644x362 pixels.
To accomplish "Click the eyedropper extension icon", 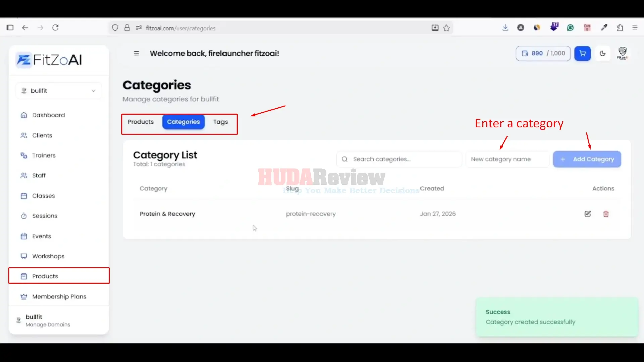I will tap(604, 28).
